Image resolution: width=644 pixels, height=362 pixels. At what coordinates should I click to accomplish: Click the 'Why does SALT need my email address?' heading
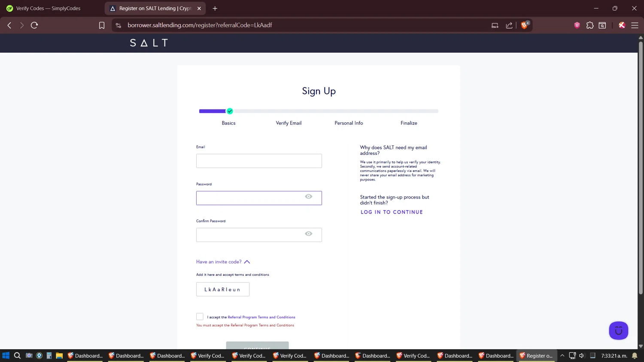click(x=393, y=150)
